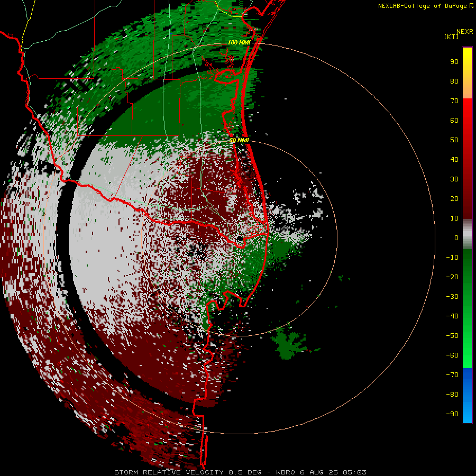Click the bright green -60 kt section of color bar

tap(467, 355)
